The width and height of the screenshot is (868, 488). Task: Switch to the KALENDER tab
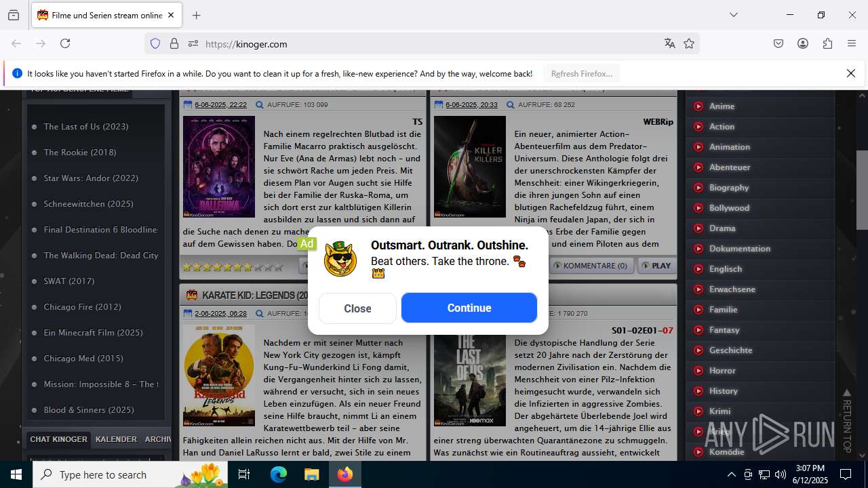pos(116,439)
